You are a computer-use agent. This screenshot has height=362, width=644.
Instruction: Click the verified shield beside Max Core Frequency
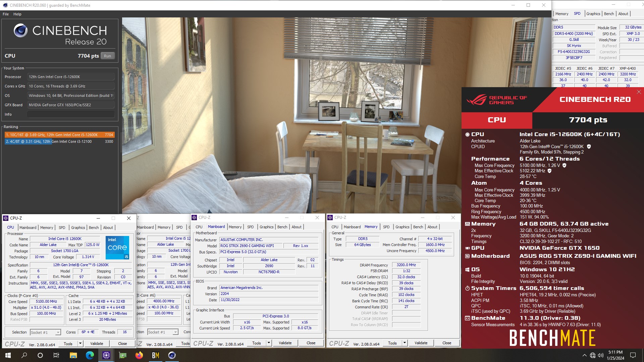tap(564, 165)
